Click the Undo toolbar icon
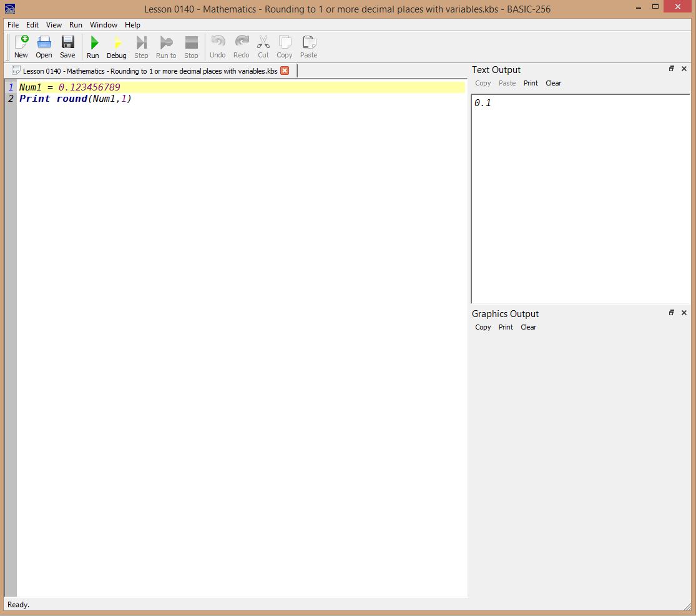Viewport: 696px width, 616px height. coord(217,44)
